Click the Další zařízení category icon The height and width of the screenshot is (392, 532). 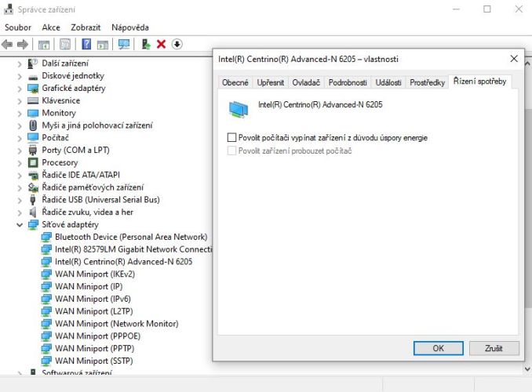(x=33, y=64)
